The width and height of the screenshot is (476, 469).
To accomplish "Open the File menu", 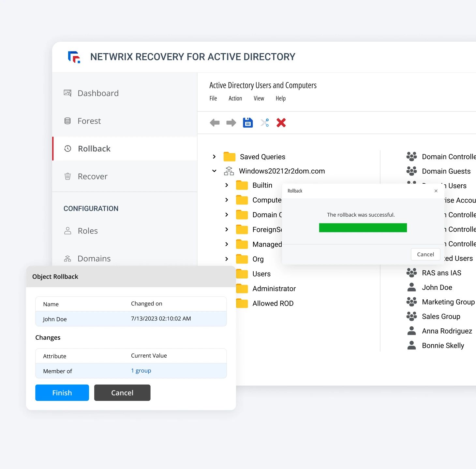I will [x=213, y=98].
